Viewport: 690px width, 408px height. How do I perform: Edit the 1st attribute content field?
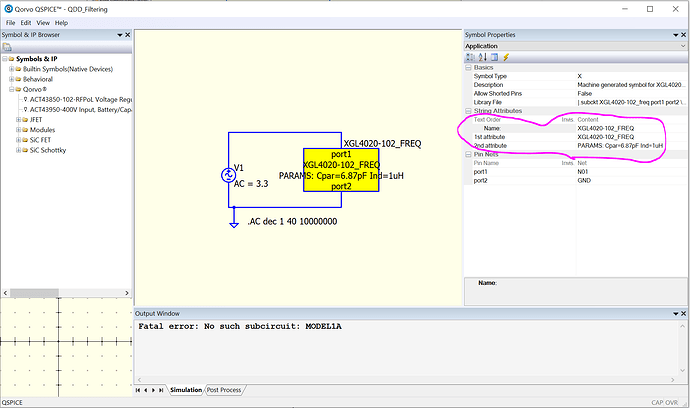(x=631, y=137)
